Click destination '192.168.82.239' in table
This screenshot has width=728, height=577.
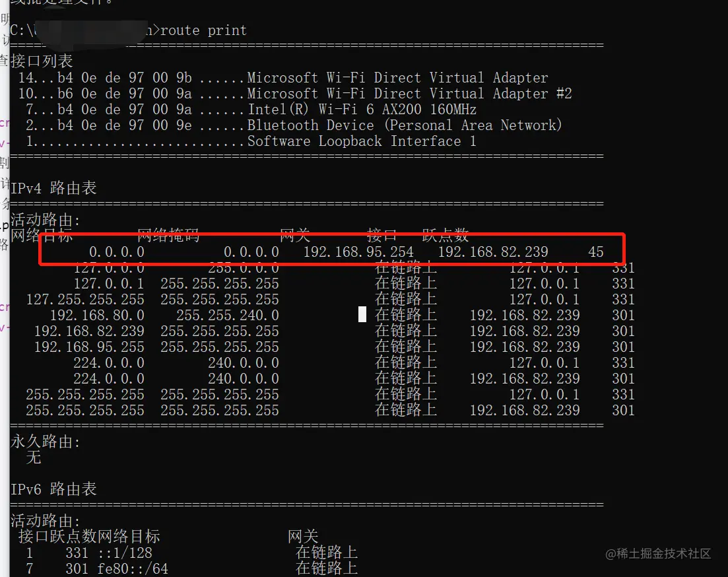click(89, 331)
